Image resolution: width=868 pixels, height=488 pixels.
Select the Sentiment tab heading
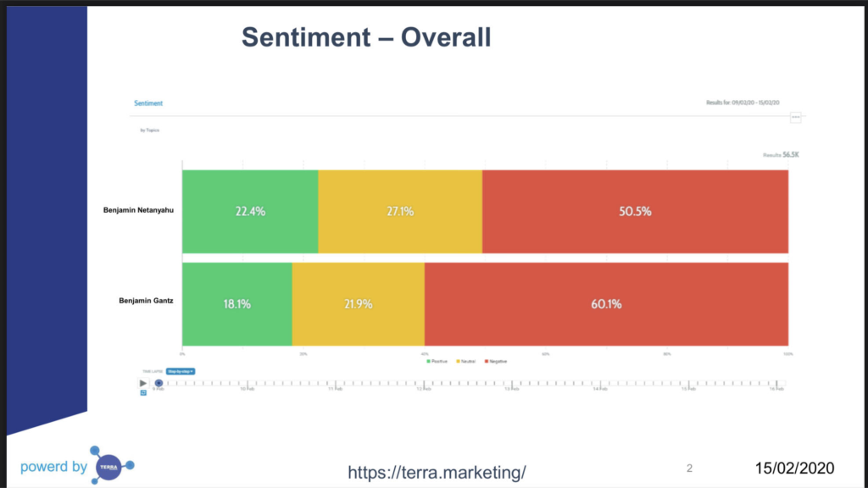point(148,103)
